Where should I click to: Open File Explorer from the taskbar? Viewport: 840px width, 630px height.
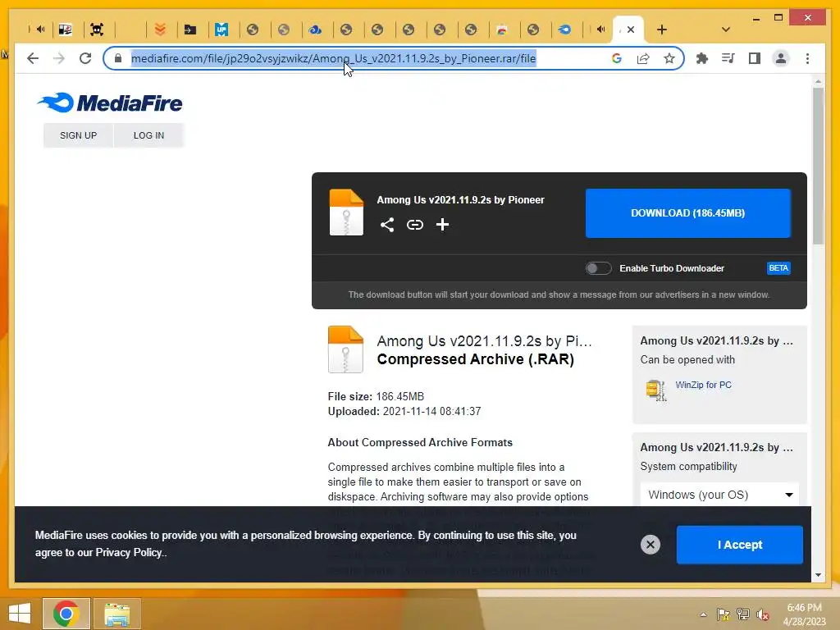[117, 614]
